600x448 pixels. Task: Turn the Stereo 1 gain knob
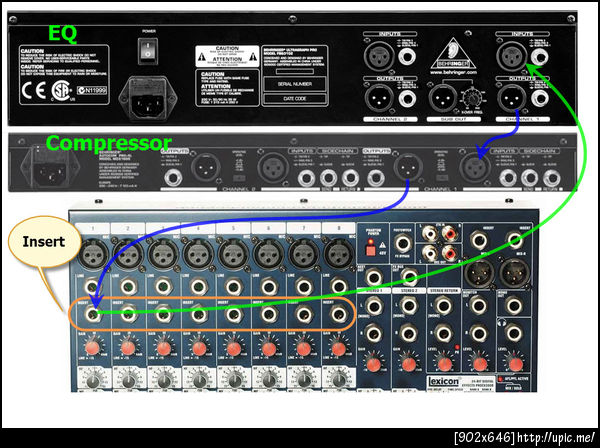coord(373,364)
